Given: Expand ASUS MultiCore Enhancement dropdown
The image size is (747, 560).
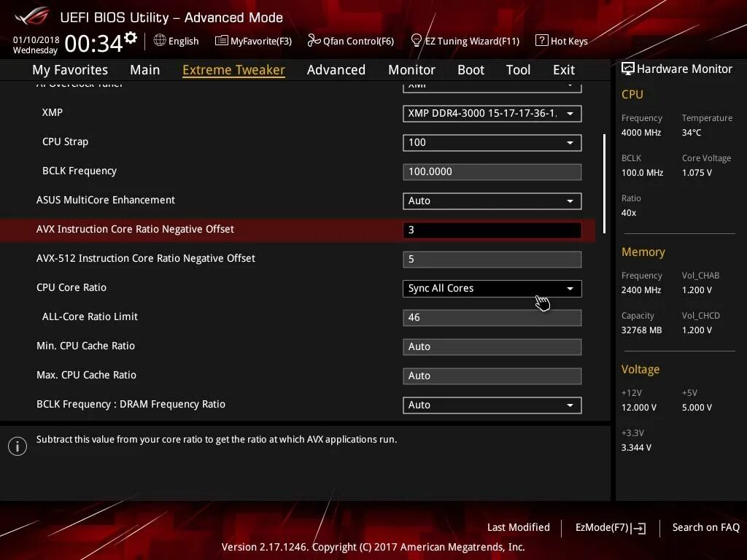Looking at the screenshot, I should tap(492, 201).
